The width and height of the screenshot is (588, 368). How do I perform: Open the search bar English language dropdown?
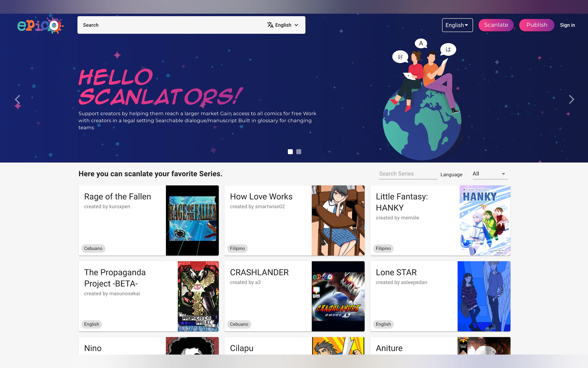point(286,25)
